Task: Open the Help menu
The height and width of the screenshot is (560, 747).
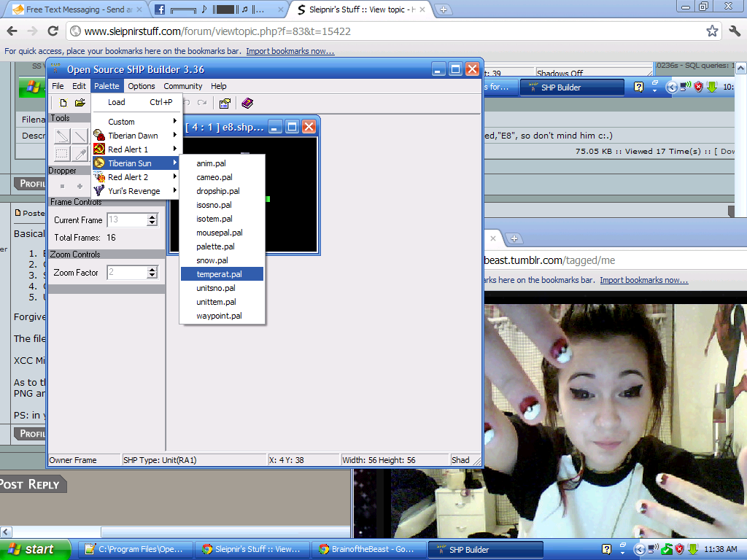Action: pos(219,86)
